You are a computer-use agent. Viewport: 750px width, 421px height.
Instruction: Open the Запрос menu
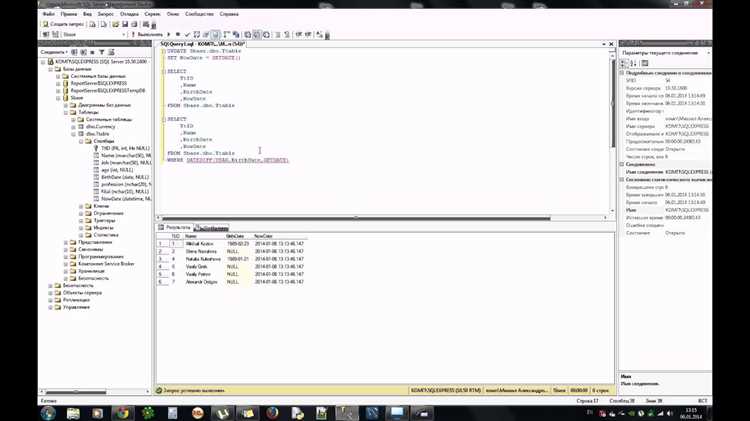click(x=105, y=14)
